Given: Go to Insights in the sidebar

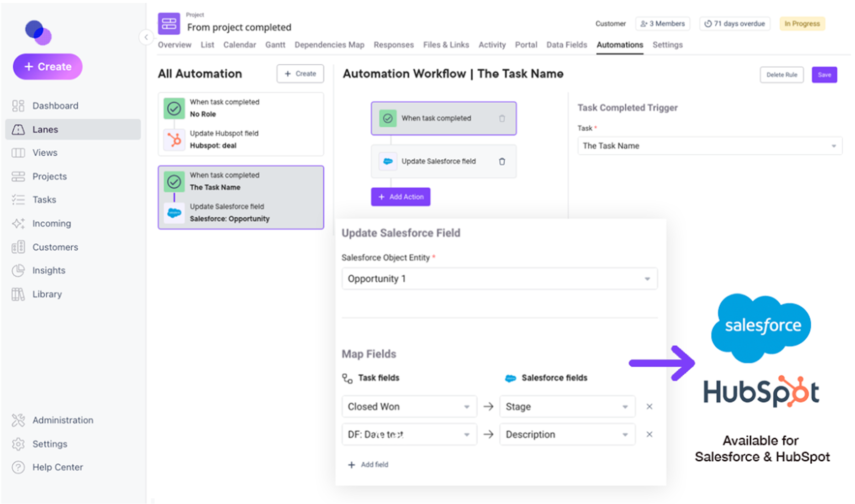Looking at the screenshot, I should click(48, 271).
